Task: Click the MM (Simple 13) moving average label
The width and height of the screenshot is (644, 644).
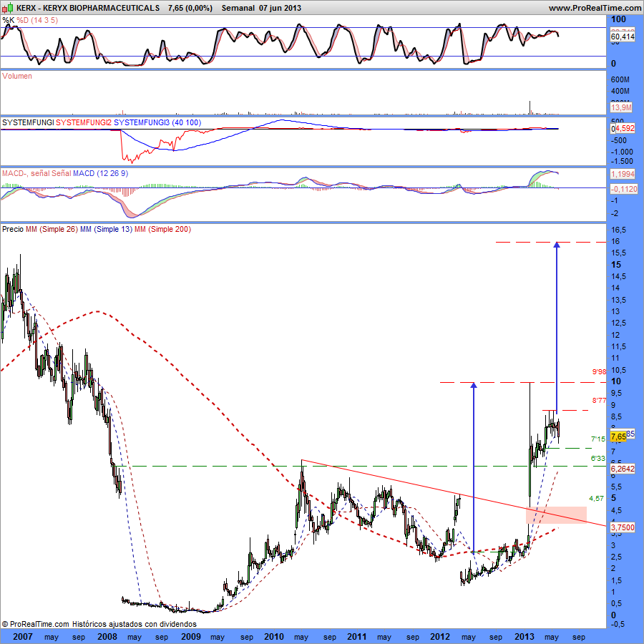Action: pos(107,229)
